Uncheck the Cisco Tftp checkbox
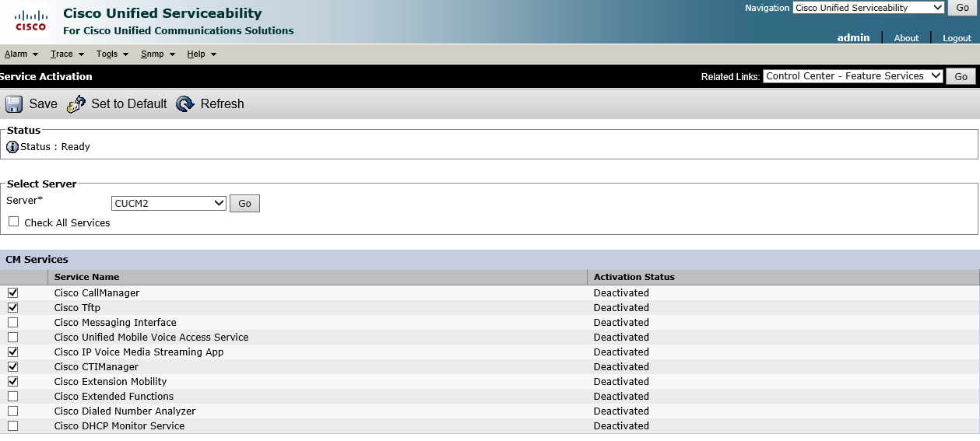Viewport: 980px width, 441px height. pyautogui.click(x=13, y=308)
